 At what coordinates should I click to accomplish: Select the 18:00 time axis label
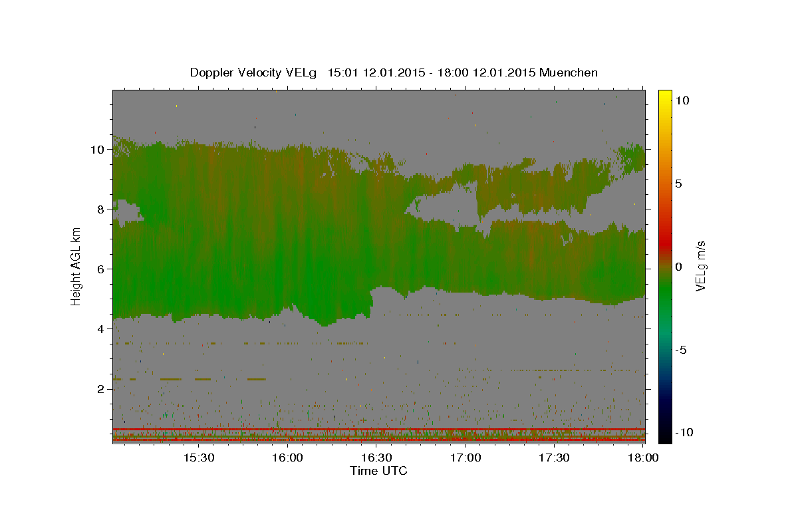pyautogui.click(x=644, y=458)
